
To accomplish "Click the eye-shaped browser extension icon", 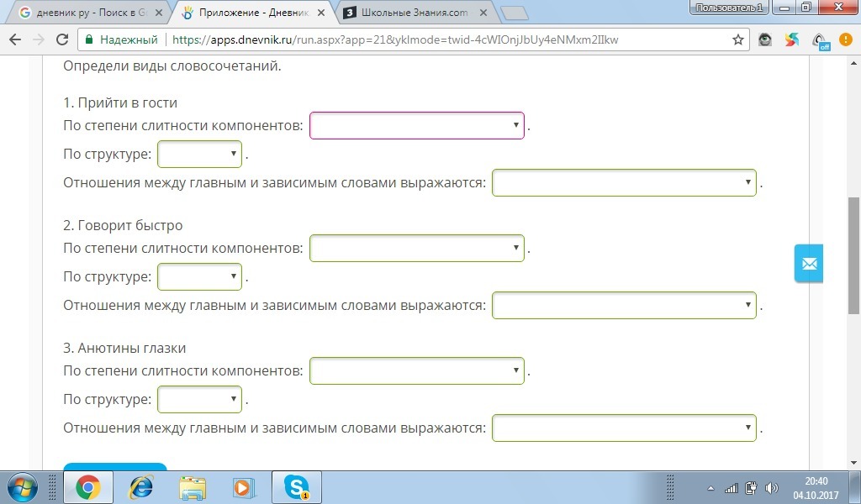I will coord(764,39).
